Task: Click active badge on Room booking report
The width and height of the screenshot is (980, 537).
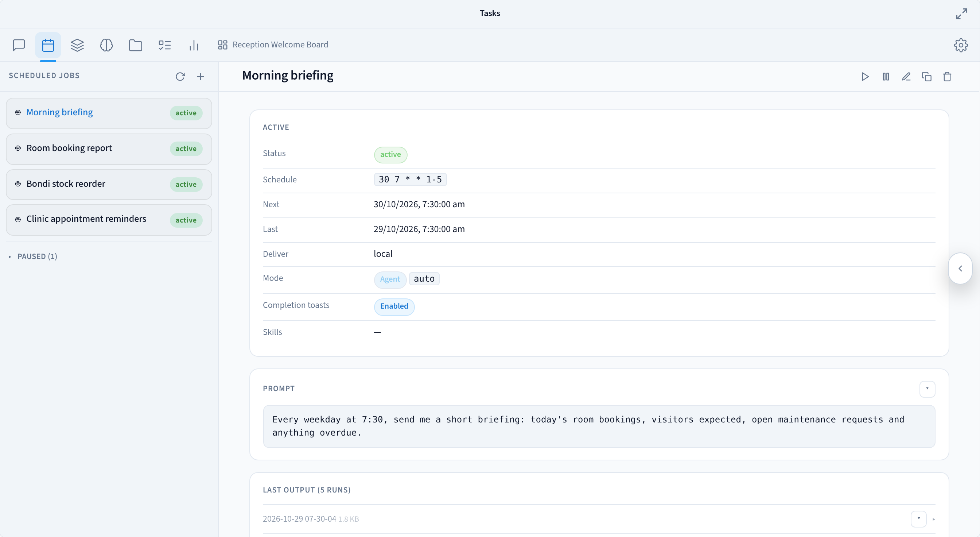Action: point(186,149)
